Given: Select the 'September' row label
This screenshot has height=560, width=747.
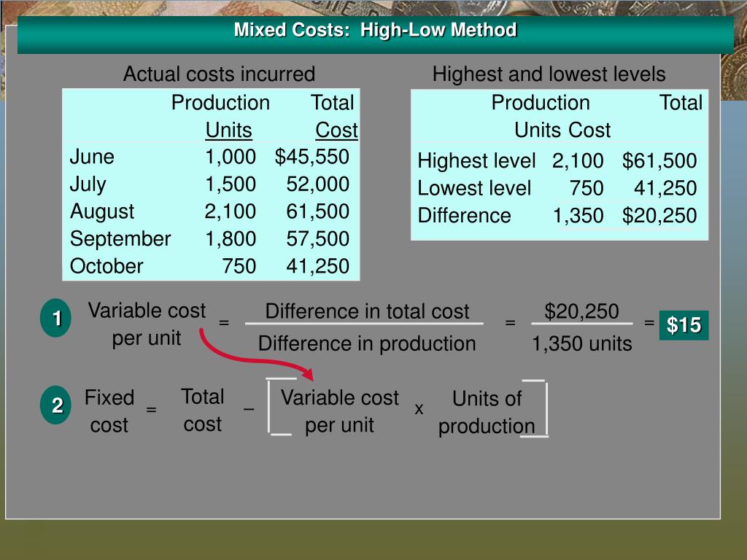Looking at the screenshot, I should click(x=120, y=239).
